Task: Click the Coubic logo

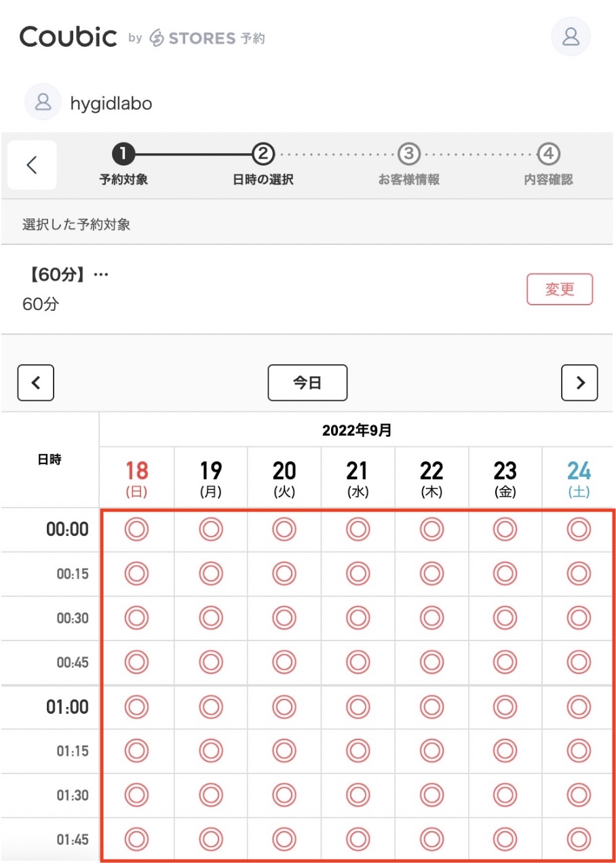Action: click(x=69, y=37)
